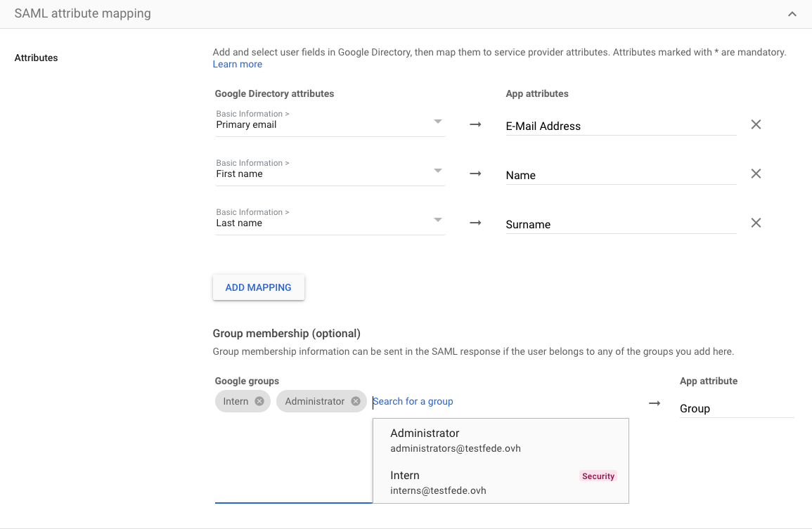Click the arrow beside the Name mapping row

pos(475,174)
